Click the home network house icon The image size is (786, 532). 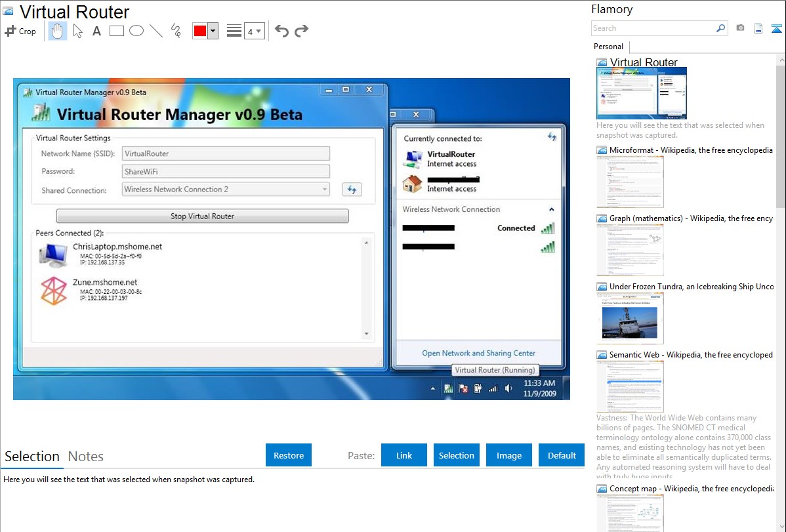pyautogui.click(x=413, y=184)
